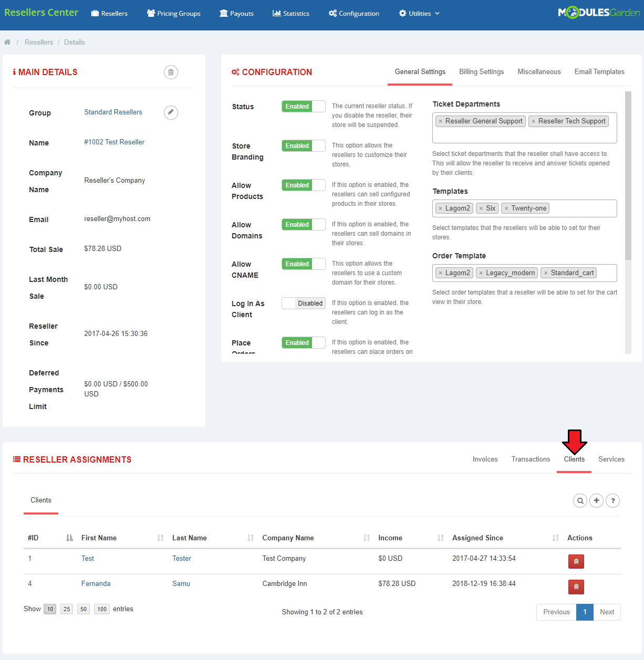Viewport: 644px width, 660px height.
Task: Switch to Services assignments tab
Action: point(611,459)
